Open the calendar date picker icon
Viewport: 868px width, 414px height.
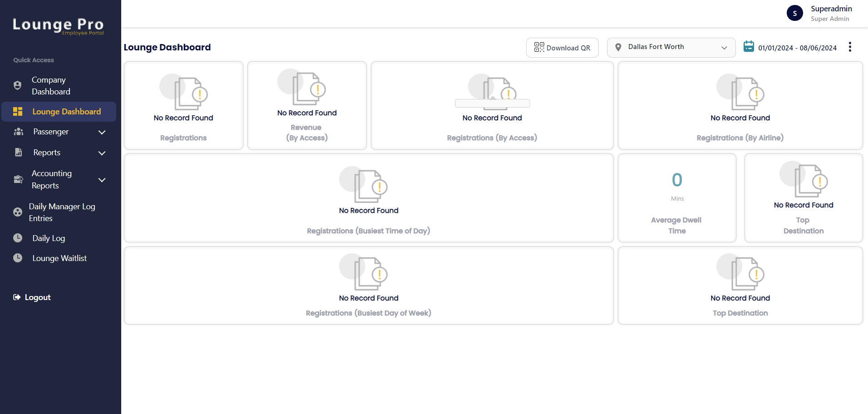(749, 46)
